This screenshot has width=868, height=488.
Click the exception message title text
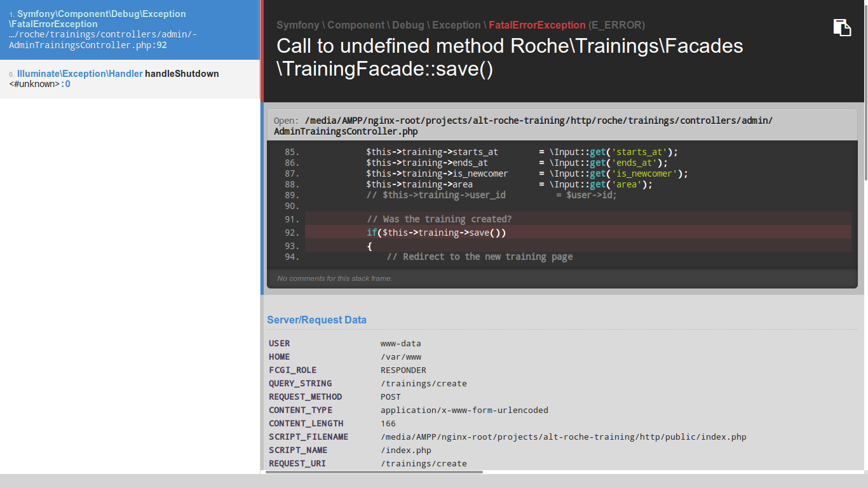510,57
